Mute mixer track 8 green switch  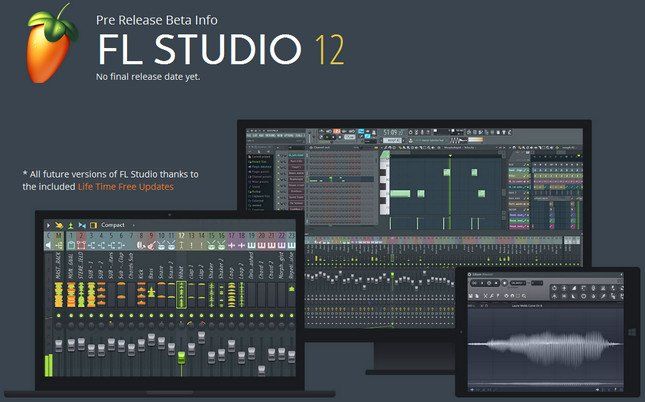141,316
